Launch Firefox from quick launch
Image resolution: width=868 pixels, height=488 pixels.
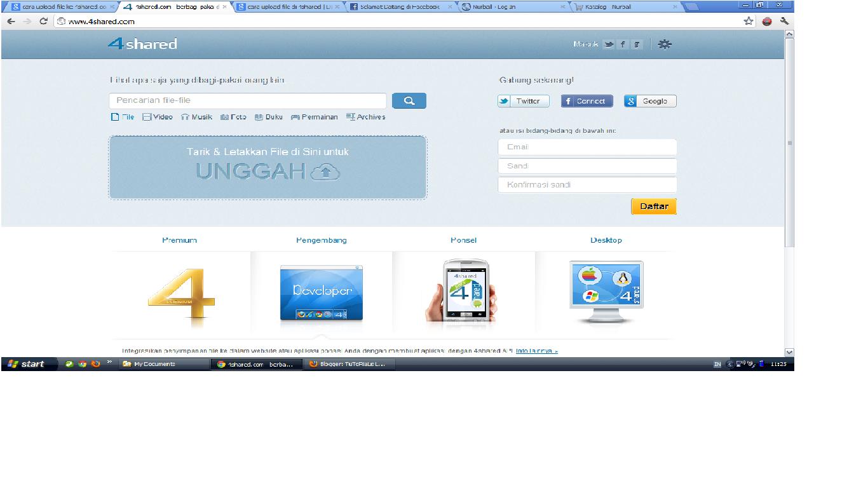[x=96, y=364]
